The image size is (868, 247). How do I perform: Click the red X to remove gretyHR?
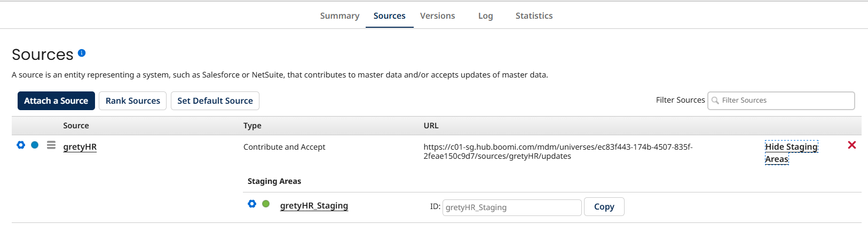pyautogui.click(x=852, y=145)
